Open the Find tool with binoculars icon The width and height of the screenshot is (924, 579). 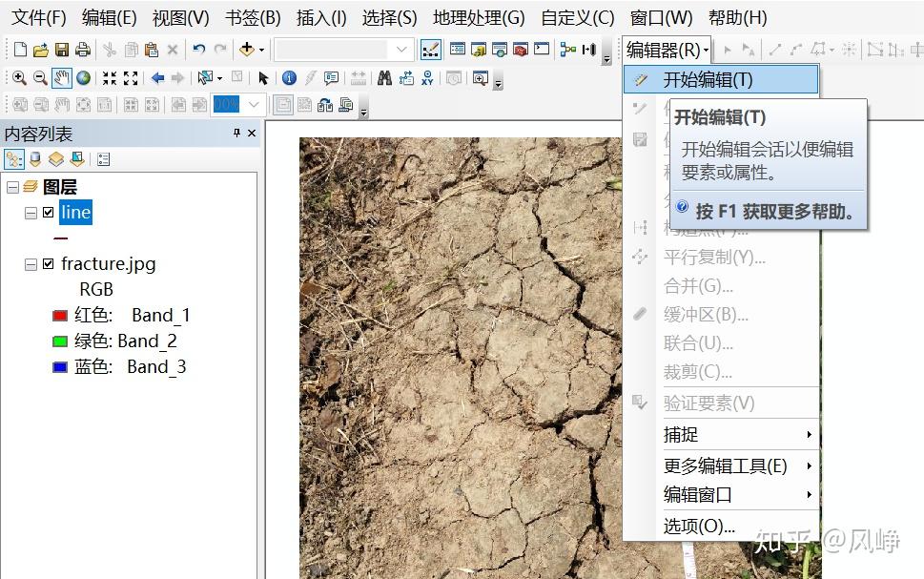click(x=385, y=78)
